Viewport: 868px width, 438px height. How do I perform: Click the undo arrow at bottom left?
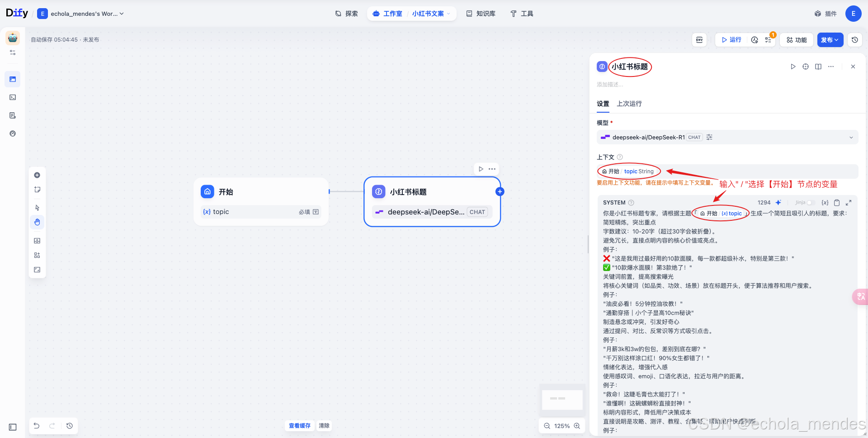tap(37, 426)
